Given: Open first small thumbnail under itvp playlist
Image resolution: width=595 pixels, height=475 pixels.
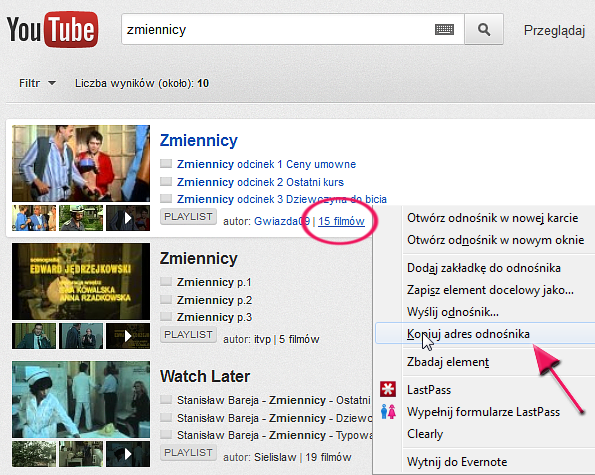Looking at the screenshot, I should point(34,336).
